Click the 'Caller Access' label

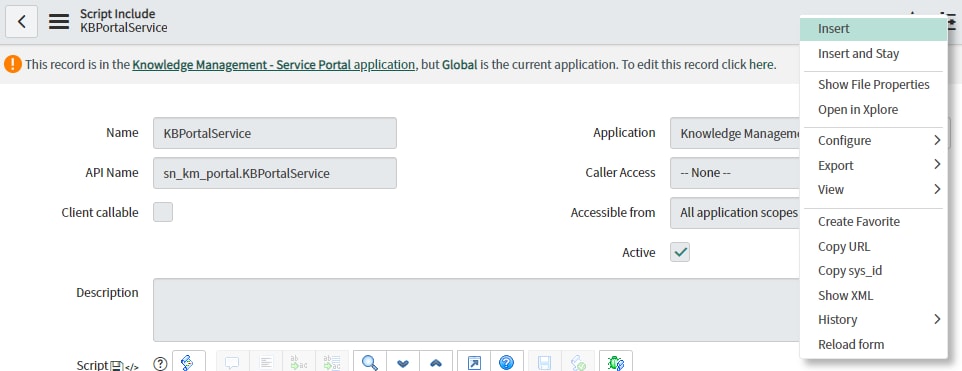point(620,173)
